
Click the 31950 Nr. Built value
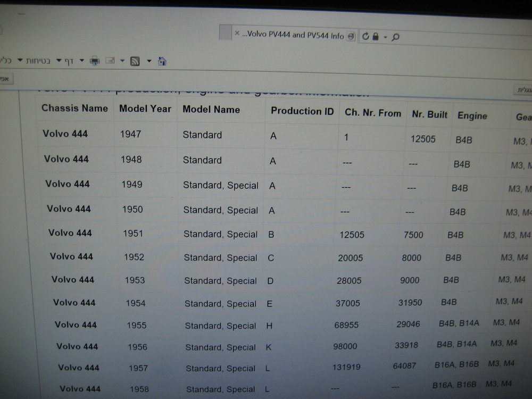[410, 302]
